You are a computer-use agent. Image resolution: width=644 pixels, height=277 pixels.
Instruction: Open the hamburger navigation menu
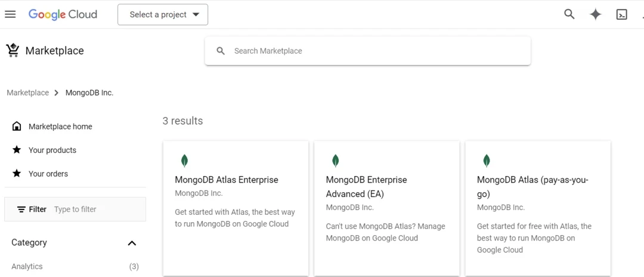10,14
